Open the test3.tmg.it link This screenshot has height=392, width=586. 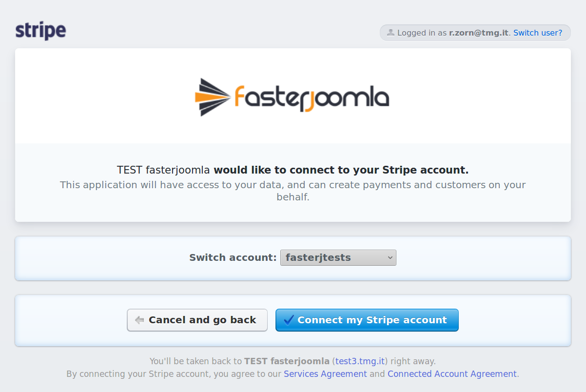(360, 361)
